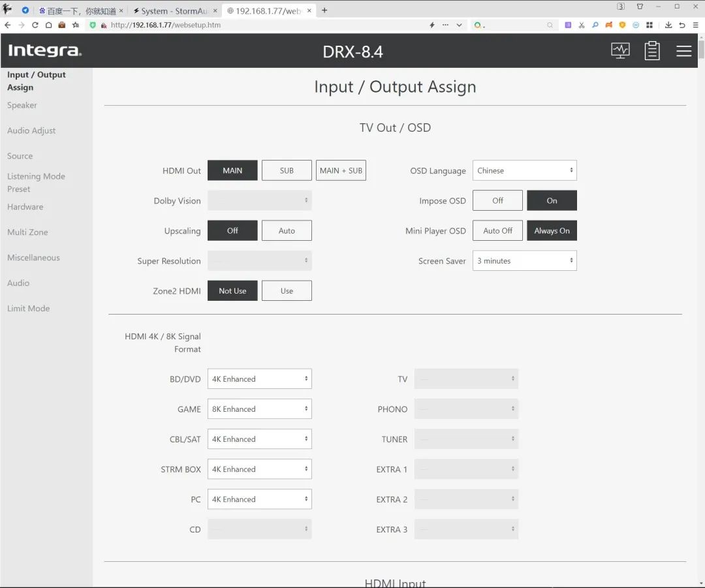Open Audio Adjust in sidebar
Viewport: 705px width, 588px height.
[31, 131]
